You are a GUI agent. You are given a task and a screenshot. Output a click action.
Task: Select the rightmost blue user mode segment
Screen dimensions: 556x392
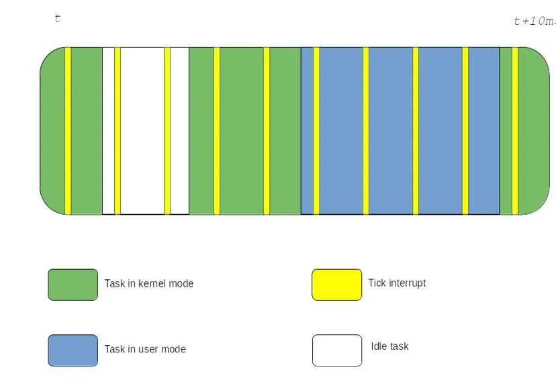tap(483, 131)
